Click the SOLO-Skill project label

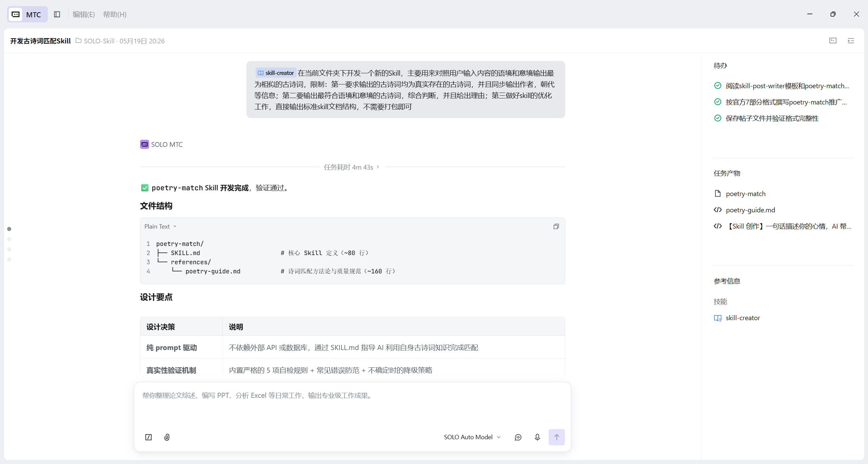99,41
